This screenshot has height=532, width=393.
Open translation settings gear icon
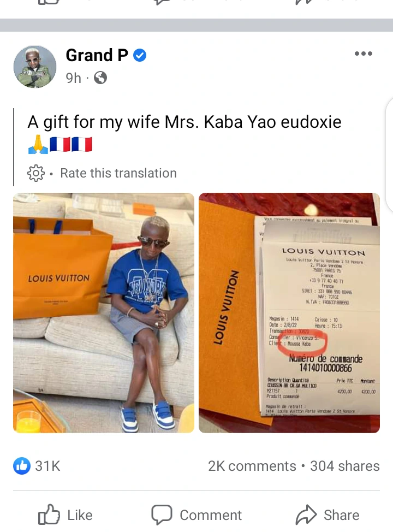[35, 173]
